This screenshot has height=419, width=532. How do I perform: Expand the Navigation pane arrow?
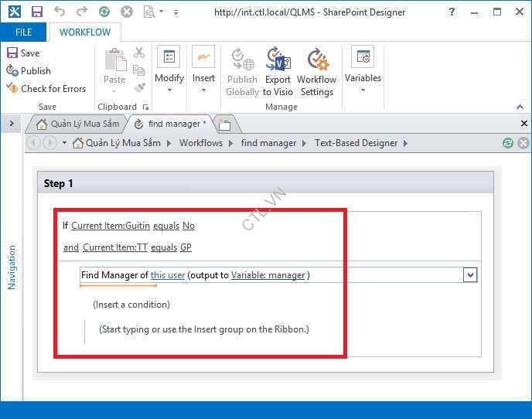(11, 124)
